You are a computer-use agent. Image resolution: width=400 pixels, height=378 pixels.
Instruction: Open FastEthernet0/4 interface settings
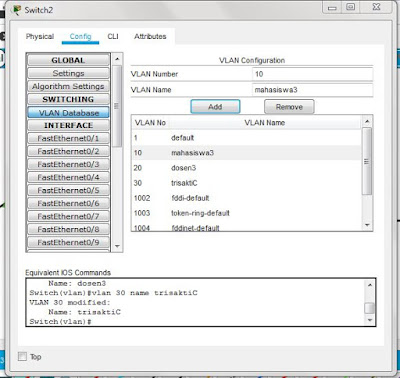(x=68, y=177)
